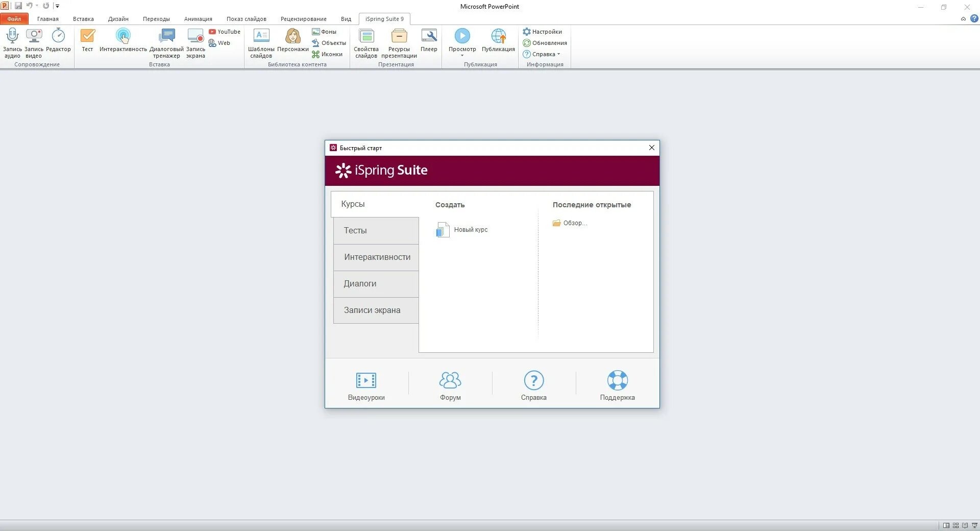Save the presentation from the quick access toolbar
Viewport: 980px width, 531px height.
pyautogui.click(x=18, y=6)
